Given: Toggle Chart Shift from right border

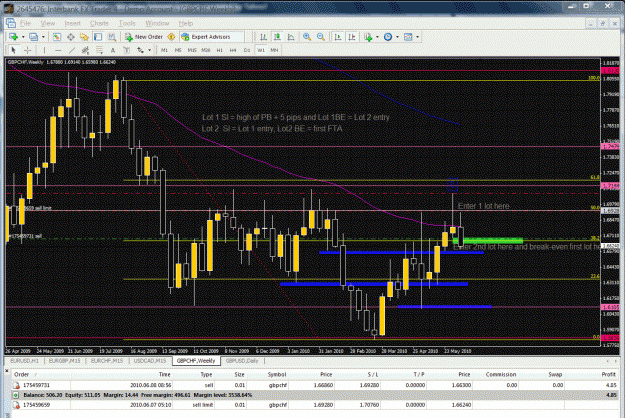Looking at the screenshot, I should (x=352, y=37).
